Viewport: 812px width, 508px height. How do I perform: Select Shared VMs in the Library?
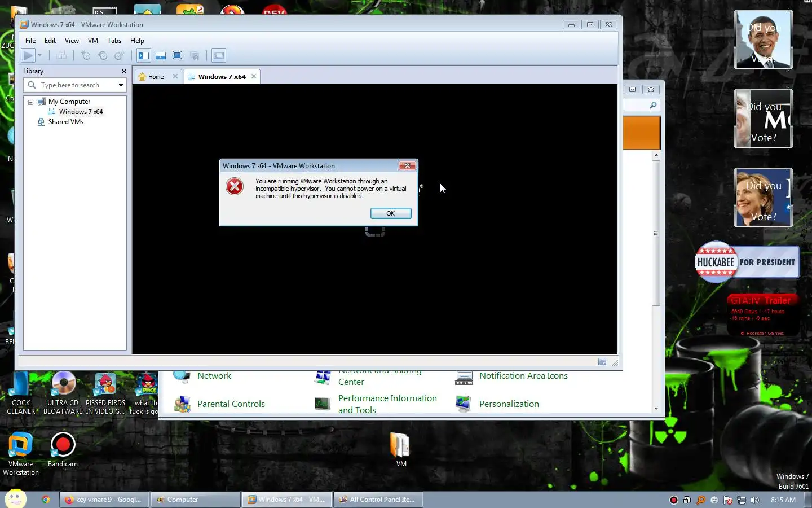coord(65,122)
